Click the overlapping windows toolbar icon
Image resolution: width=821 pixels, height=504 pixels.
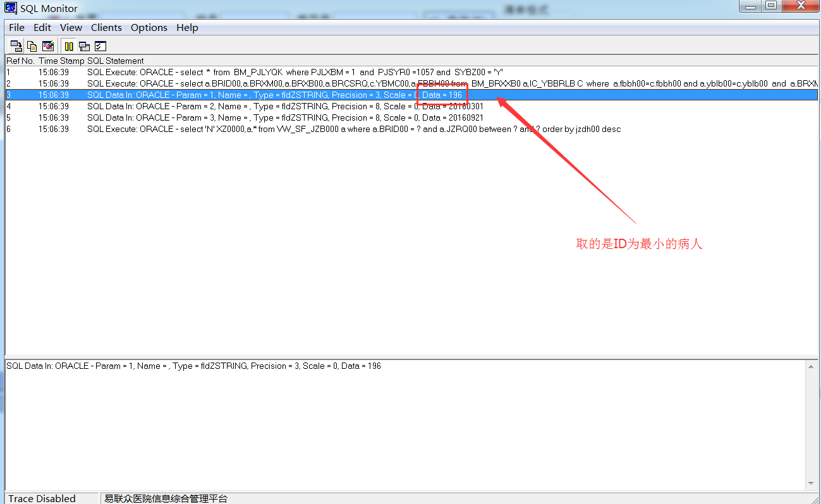pos(84,45)
